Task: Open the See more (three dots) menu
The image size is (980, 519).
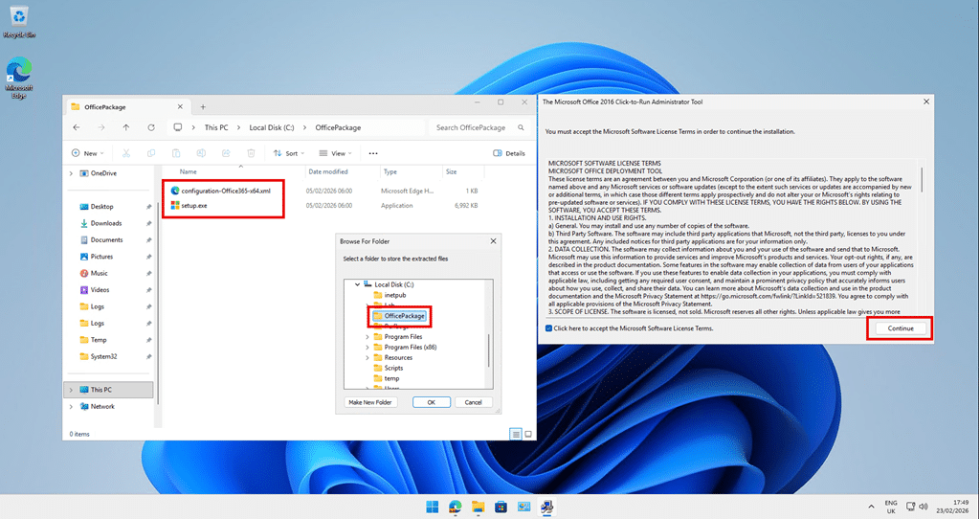Action: 373,153
